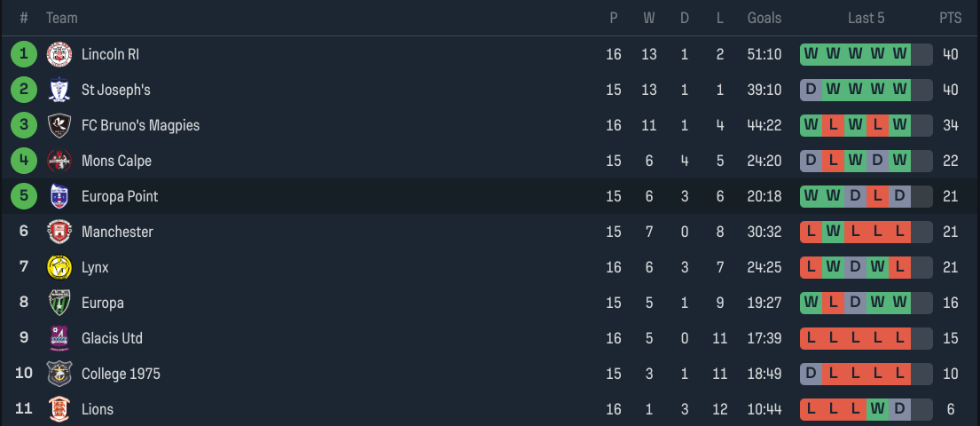Open the yellow Lynx team logo
The width and height of the screenshot is (980, 426).
click(x=59, y=267)
